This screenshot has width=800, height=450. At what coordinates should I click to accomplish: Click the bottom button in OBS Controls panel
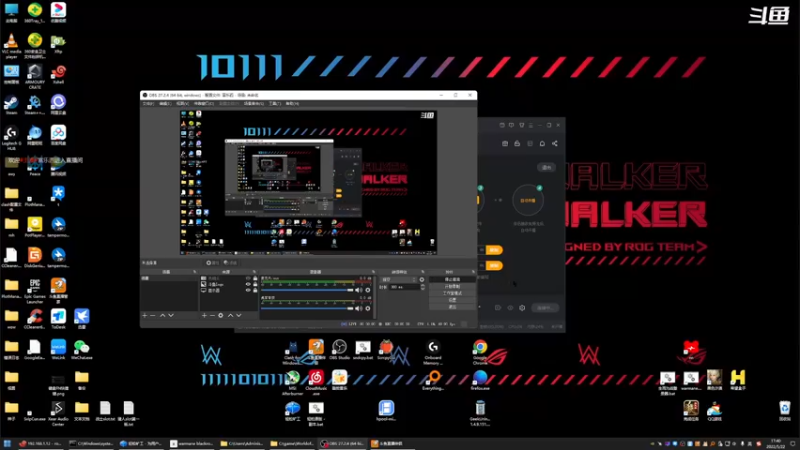click(x=452, y=307)
